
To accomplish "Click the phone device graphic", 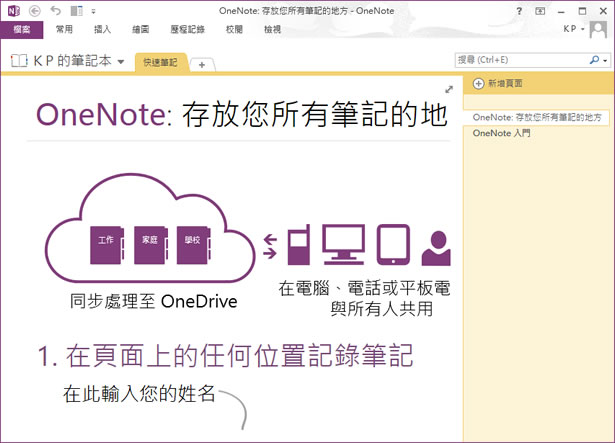I will tap(299, 244).
